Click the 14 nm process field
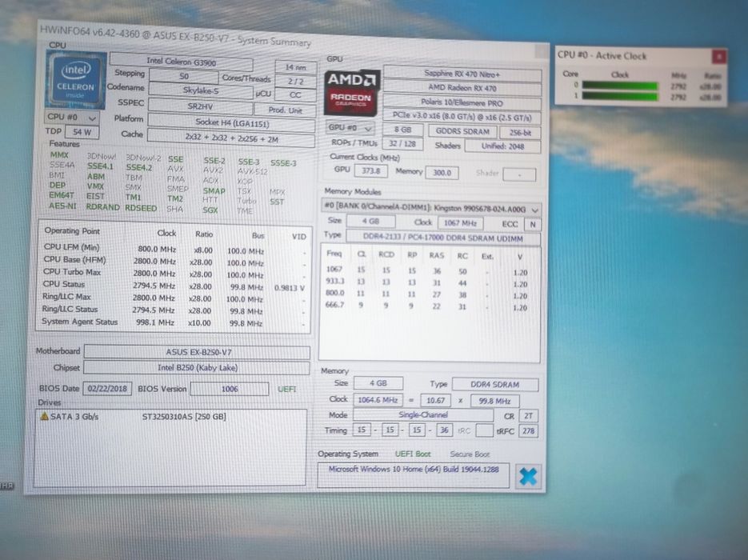 click(x=296, y=67)
